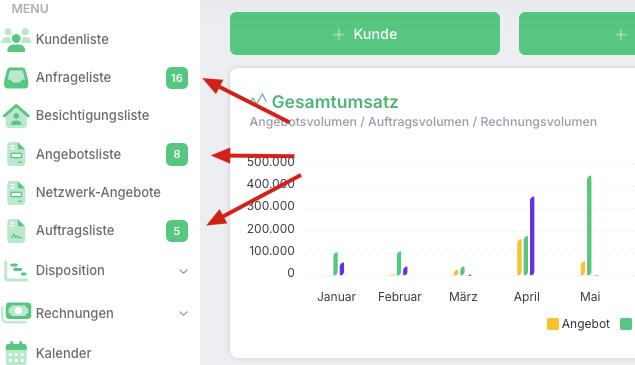Click the Angebotsliste badge showing 8
Screen dimensions: 635x365
177,154
